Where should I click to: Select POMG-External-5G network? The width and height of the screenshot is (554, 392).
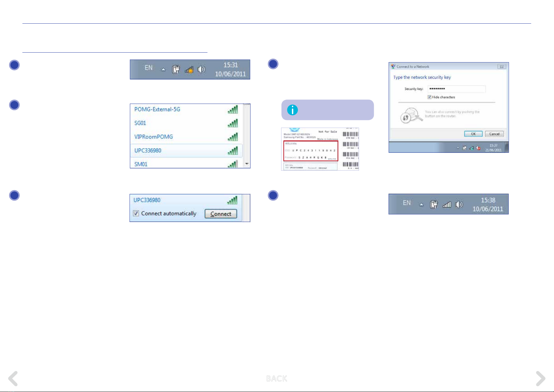pos(186,110)
